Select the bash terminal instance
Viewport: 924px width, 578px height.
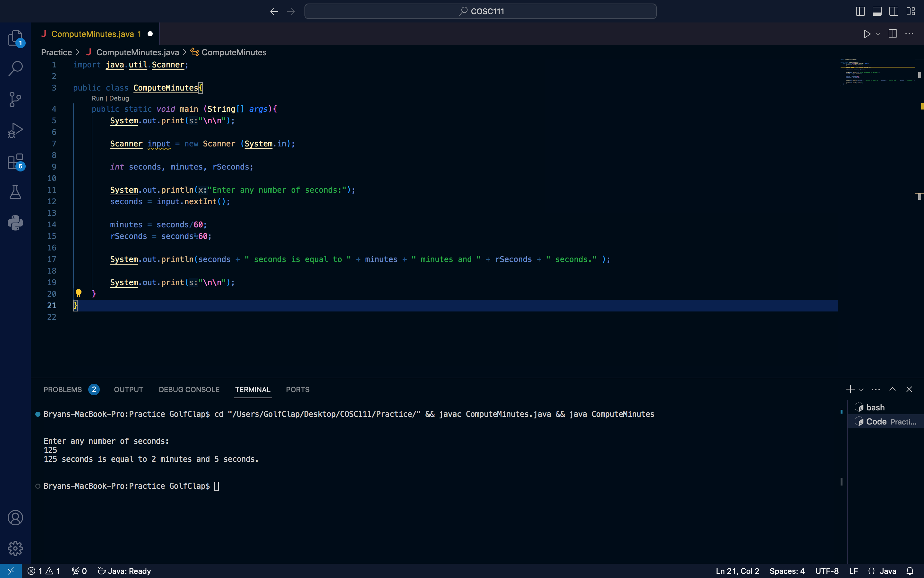click(886, 407)
